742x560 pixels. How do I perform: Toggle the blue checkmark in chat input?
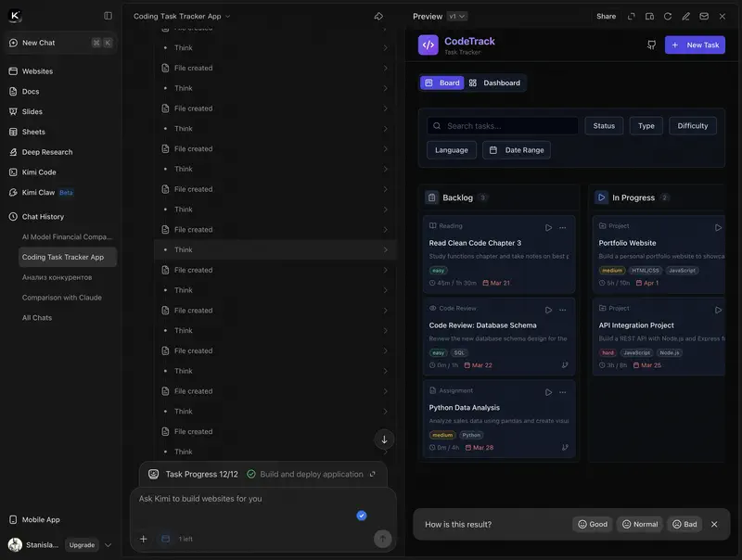pos(362,515)
